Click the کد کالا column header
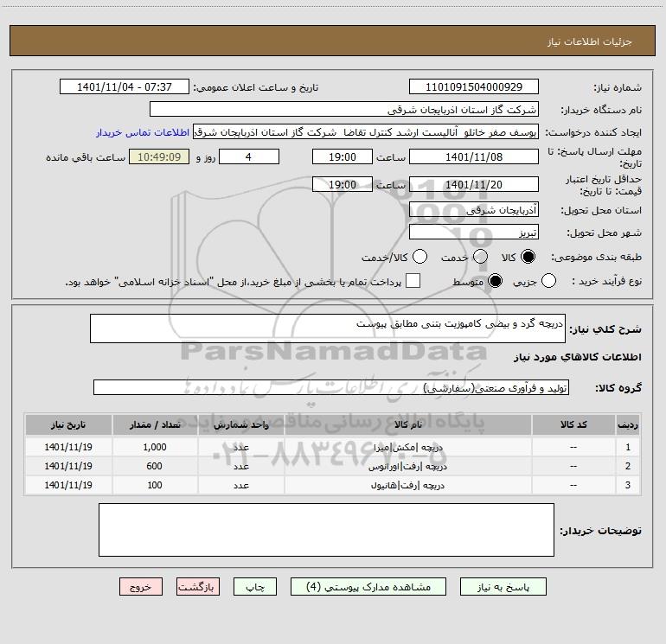Screen dimensions: 666x644 (x=573, y=424)
